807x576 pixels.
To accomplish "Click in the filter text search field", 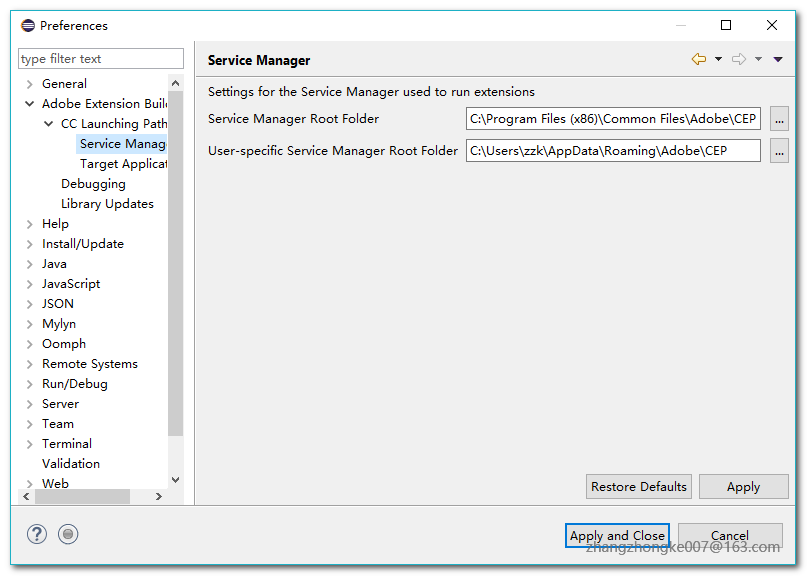I will [101, 59].
